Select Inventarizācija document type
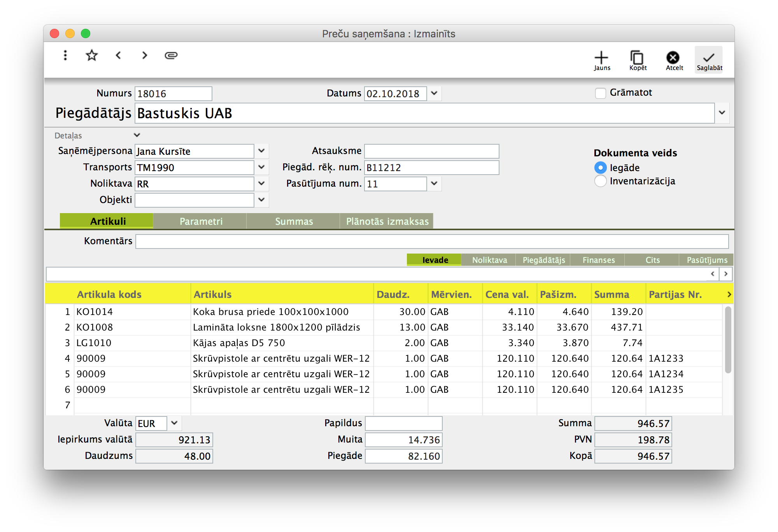Viewport: 778px width, 532px height. point(601,181)
